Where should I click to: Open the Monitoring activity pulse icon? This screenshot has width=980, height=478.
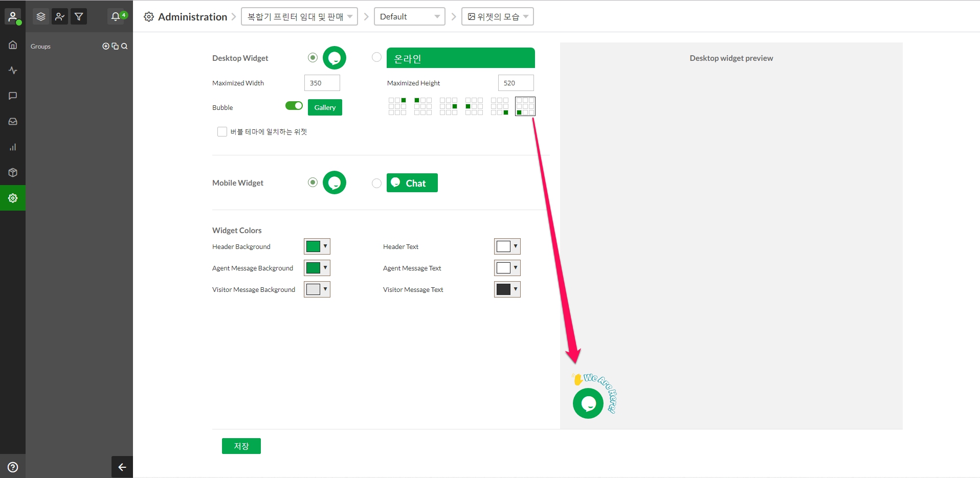click(x=13, y=71)
